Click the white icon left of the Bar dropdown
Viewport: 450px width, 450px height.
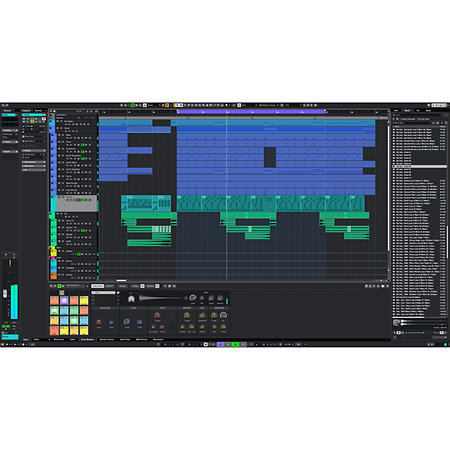239,105
